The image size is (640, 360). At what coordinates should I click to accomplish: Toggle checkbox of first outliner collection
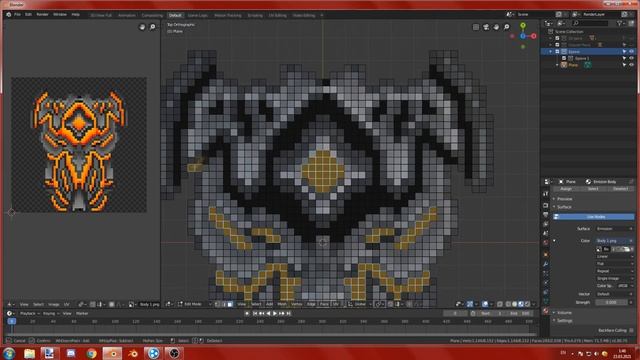click(x=557, y=38)
